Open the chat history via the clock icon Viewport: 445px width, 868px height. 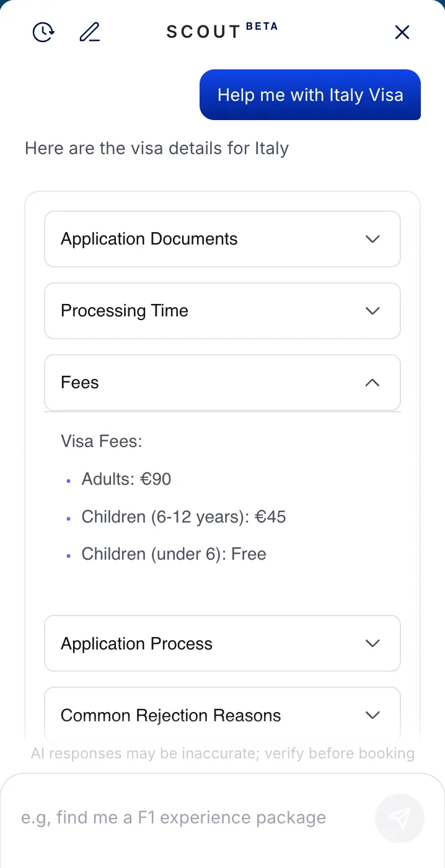point(43,32)
